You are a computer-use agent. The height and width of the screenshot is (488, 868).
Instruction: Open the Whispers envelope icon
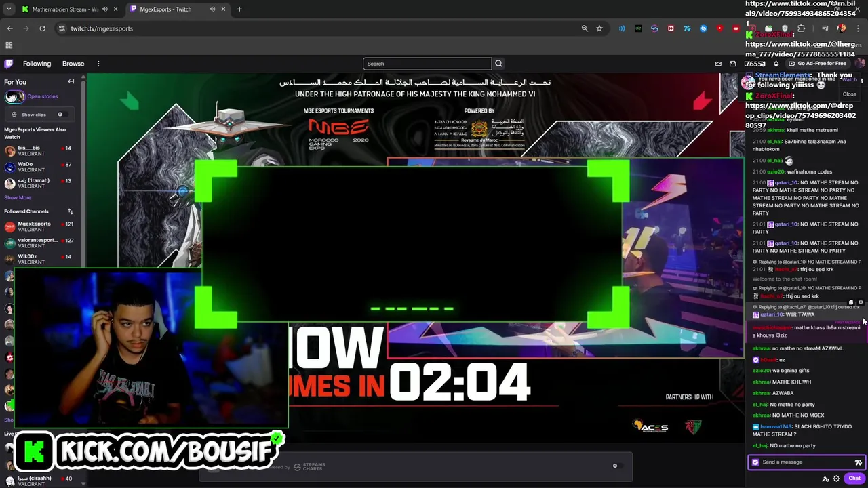pos(732,64)
